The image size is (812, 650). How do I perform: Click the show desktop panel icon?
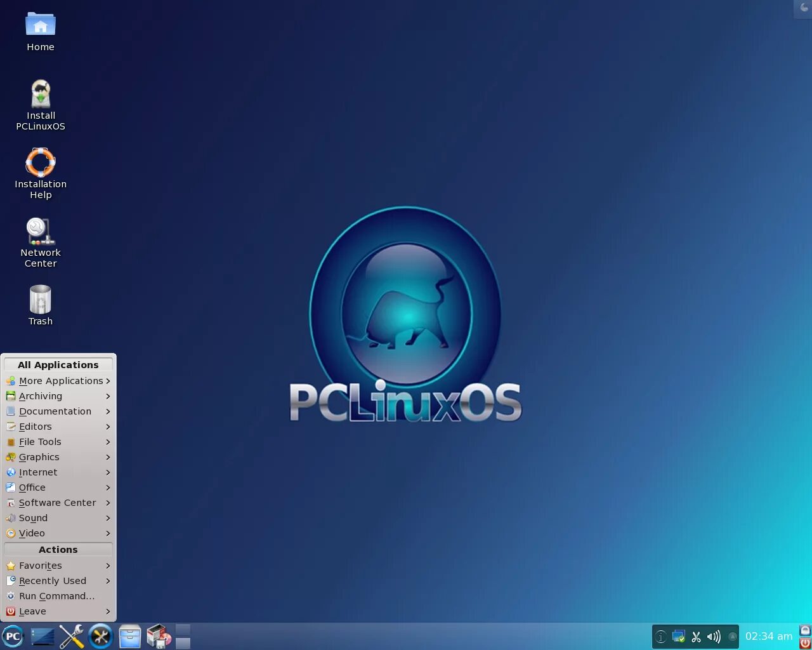(43, 636)
